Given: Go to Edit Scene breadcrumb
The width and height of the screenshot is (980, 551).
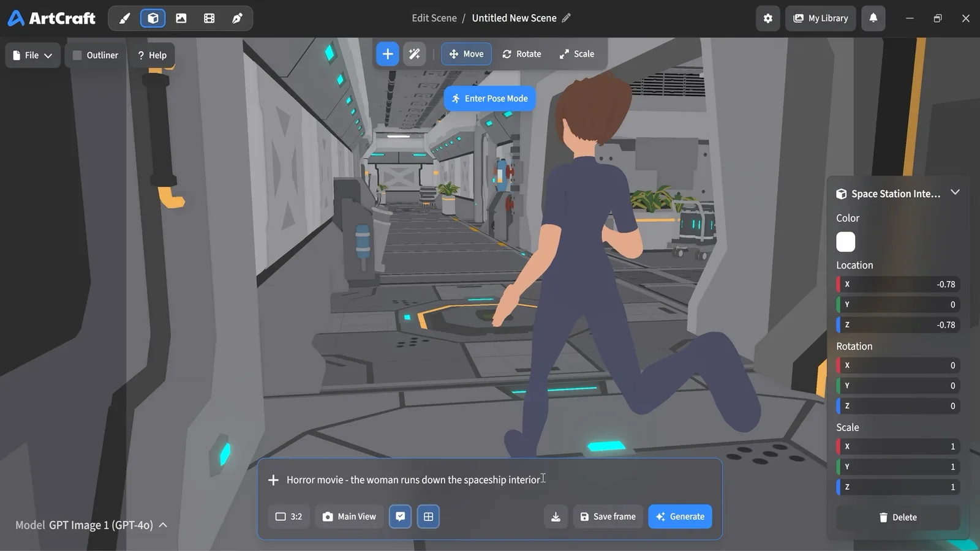Looking at the screenshot, I should [x=434, y=18].
